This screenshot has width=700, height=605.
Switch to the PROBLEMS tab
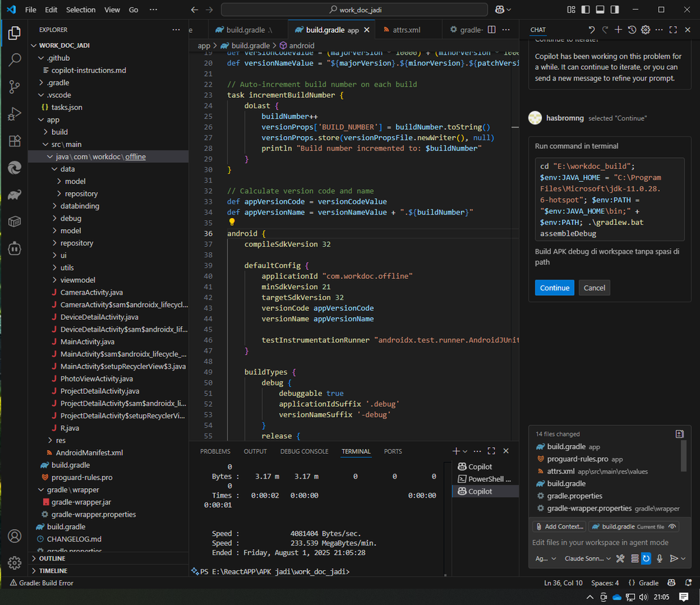tap(215, 451)
